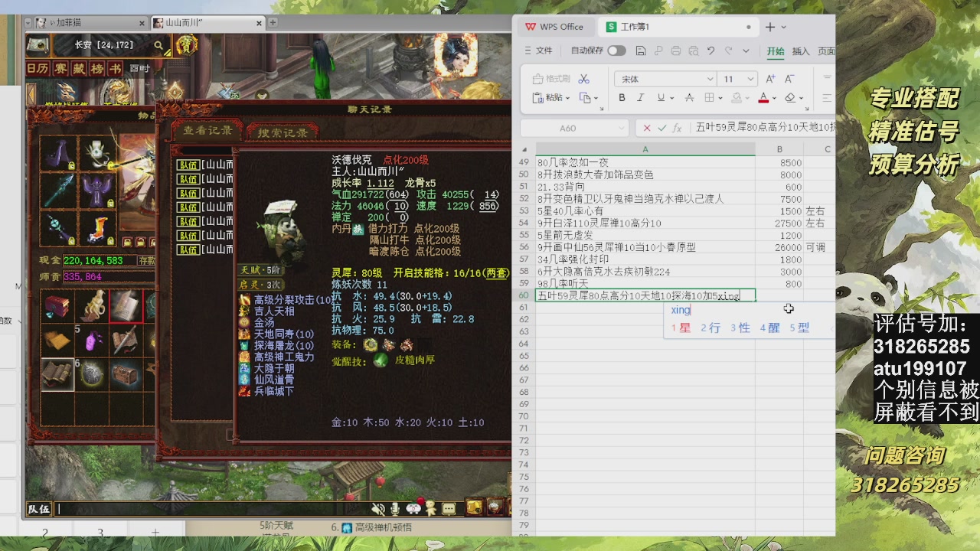
Task: Expand borders dropdown arrow
Action: pos(722,98)
